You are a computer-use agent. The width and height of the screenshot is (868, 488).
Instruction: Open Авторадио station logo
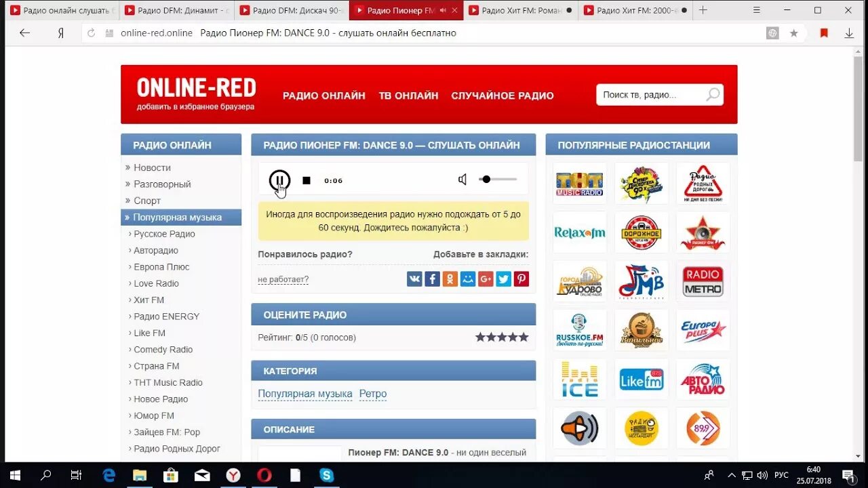point(703,379)
